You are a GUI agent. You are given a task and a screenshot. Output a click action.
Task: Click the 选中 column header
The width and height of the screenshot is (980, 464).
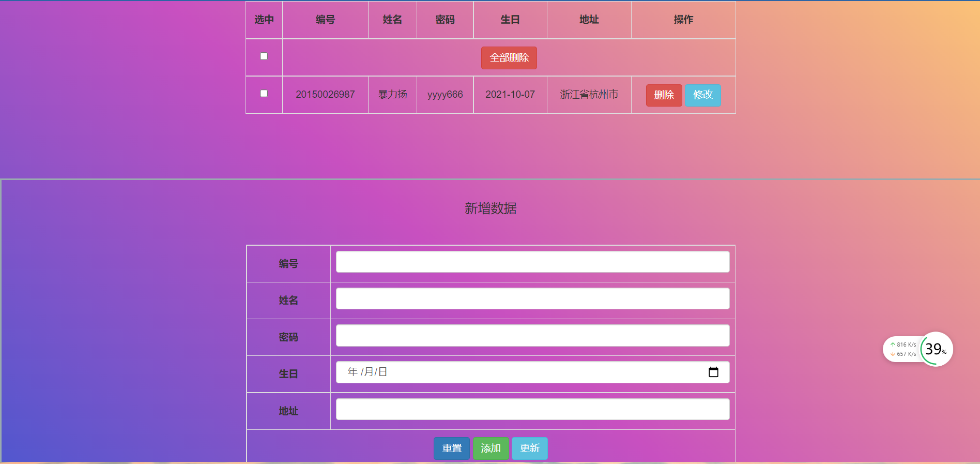point(264,20)
